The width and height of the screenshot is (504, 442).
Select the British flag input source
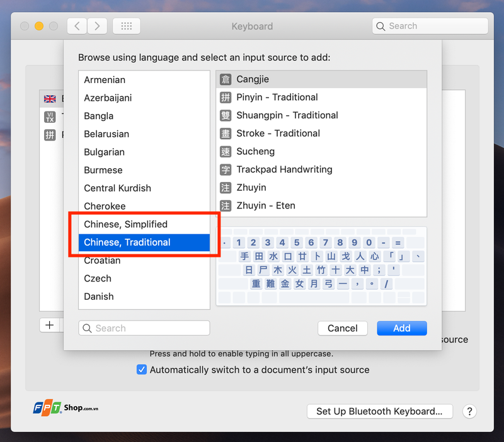[x=50, y=99]
